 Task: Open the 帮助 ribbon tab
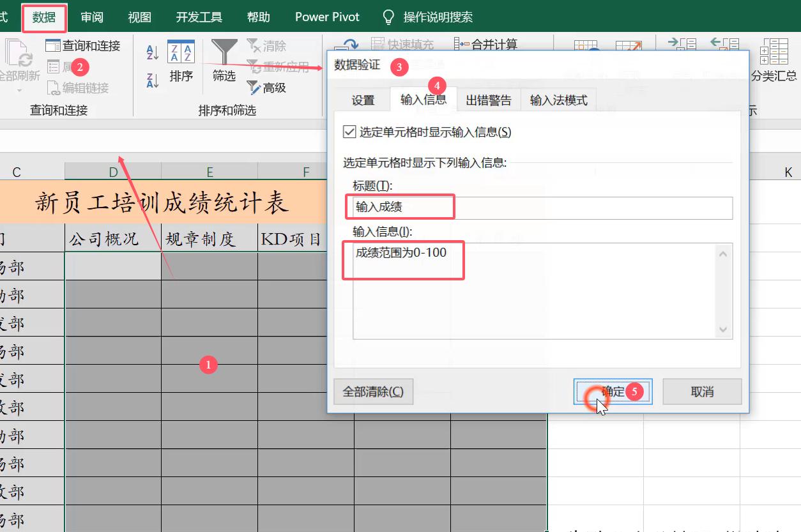point(258,17)
